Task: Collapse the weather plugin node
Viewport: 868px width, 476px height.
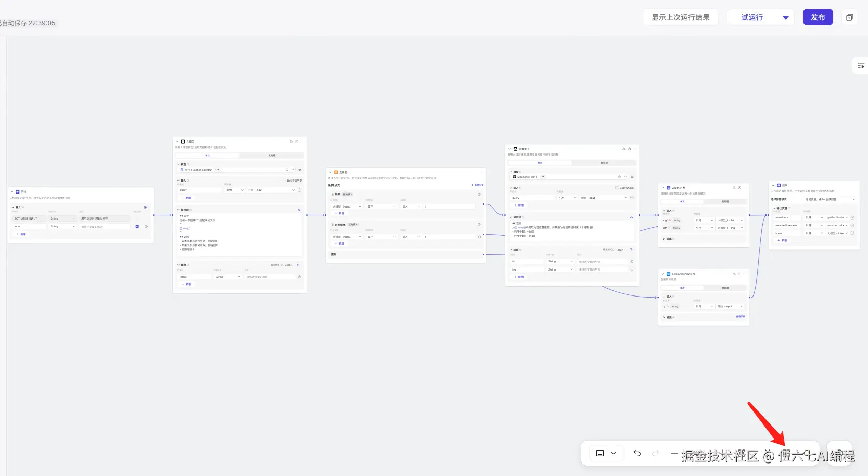Action: (662, 188)
